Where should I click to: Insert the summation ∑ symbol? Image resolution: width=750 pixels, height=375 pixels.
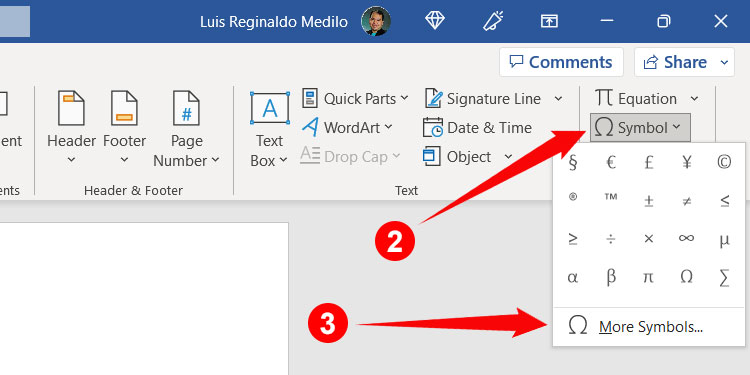pos(724,277)
